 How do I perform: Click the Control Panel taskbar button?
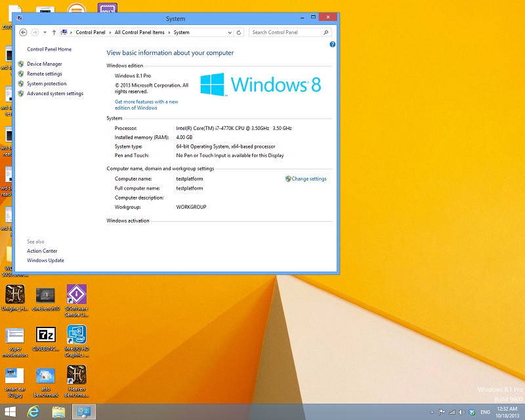[84, 412]
